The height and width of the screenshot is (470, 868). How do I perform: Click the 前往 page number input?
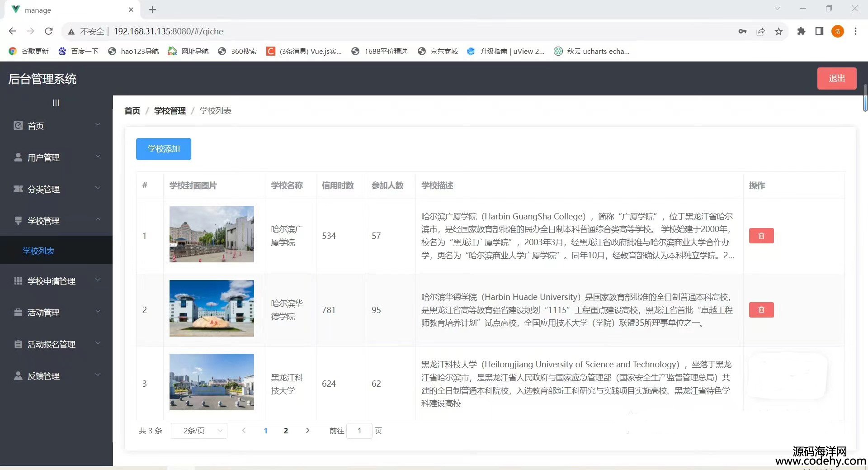click(x=359, y=431)
